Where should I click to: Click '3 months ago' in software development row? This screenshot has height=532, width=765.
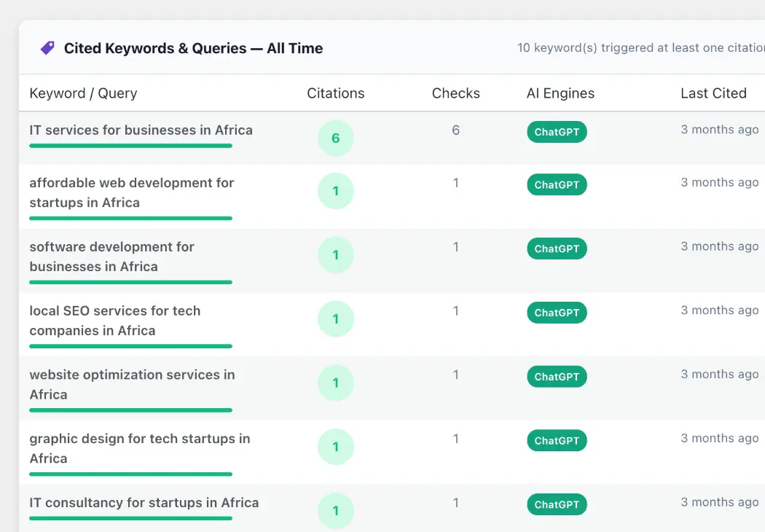720,246
